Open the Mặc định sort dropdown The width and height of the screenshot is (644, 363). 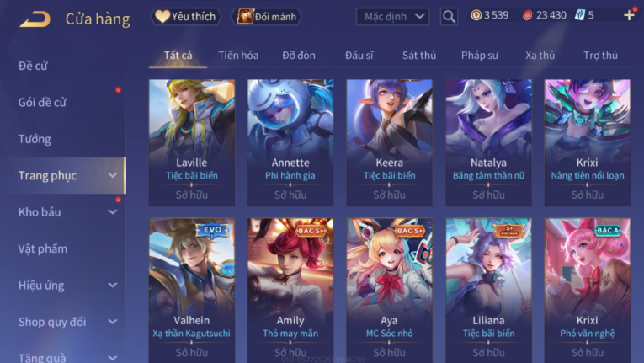pyautogui.click(x=392, y=17)
